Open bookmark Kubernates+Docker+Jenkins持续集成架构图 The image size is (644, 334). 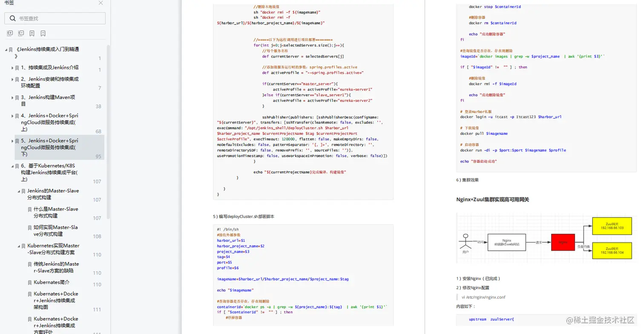[56, 300]
